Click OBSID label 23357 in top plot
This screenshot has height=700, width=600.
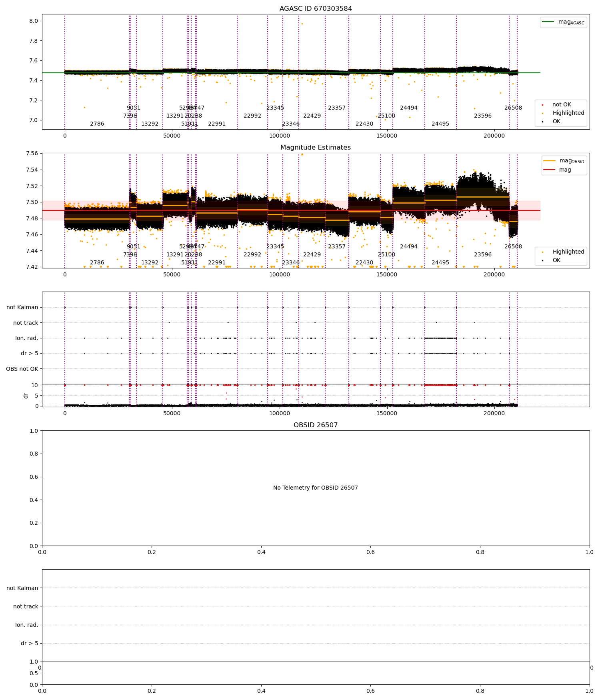coord(337,108)
